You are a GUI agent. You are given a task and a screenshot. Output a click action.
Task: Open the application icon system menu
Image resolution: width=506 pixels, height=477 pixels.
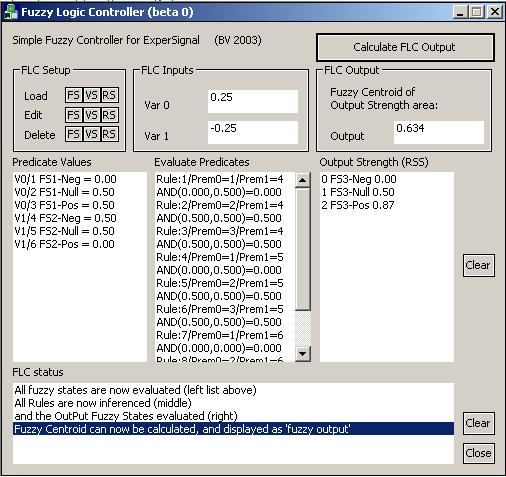tap(11, 12)
